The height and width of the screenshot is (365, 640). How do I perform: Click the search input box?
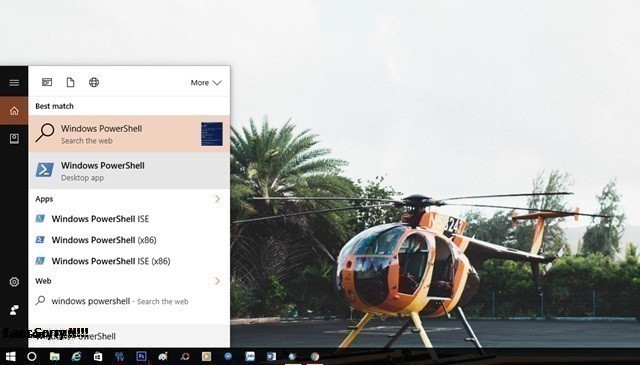tap(129, 336)
